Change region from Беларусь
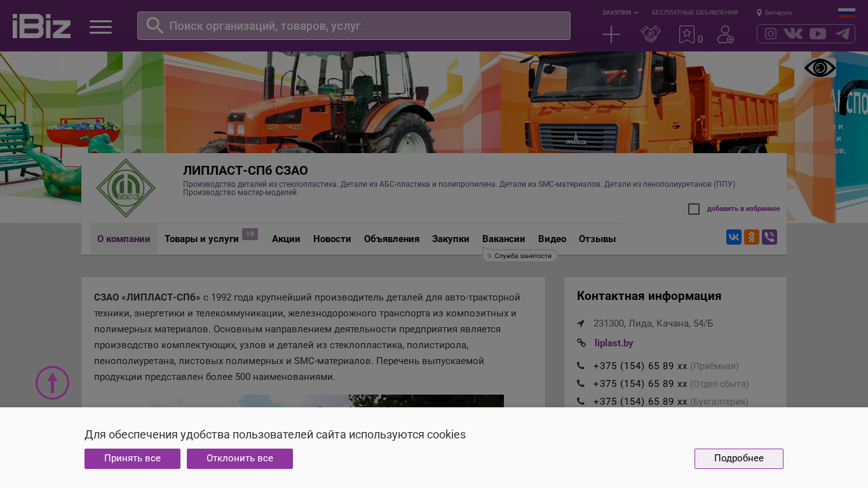This screenshot has height=488, width=868. 778,13
